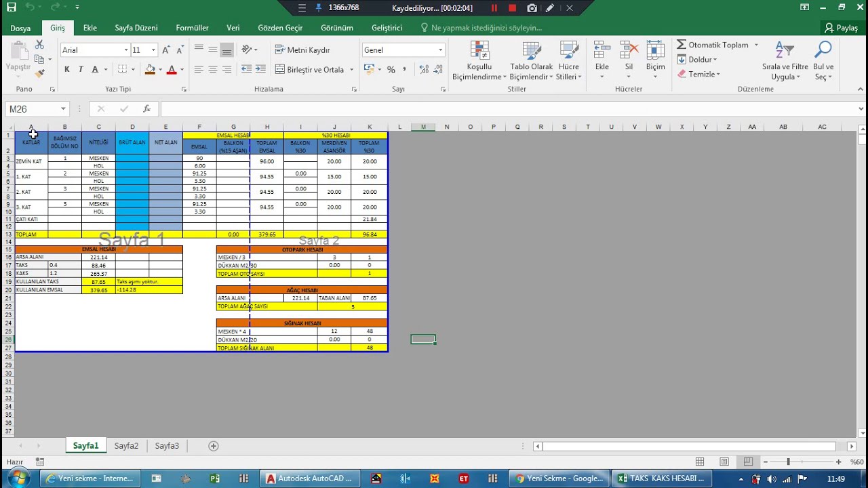Toggle underline (A) formatting
The width and height of the screenshot is (868, 488).
click(95, 69)
